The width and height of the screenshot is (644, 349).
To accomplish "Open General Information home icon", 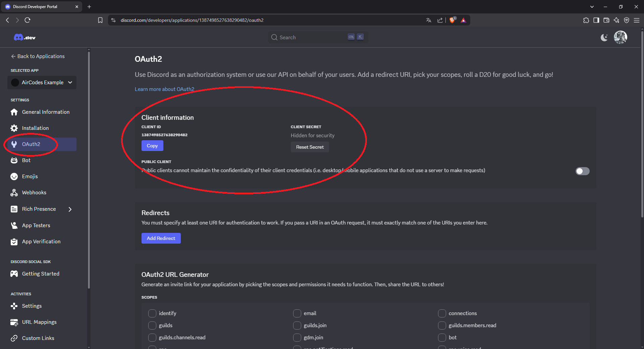I will click(x=14, y=112).
